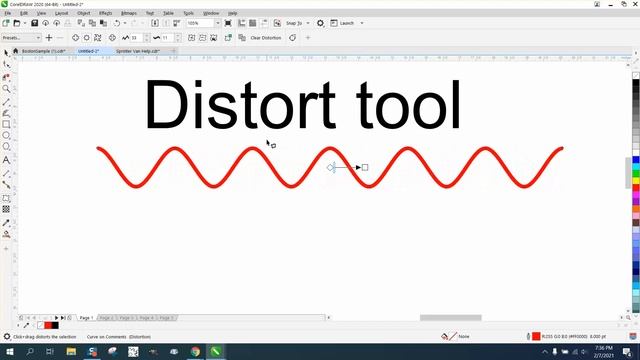The width and height of the screenshot is (640, 360).
Task: Open the Edit menu
Action: [24, 13]
